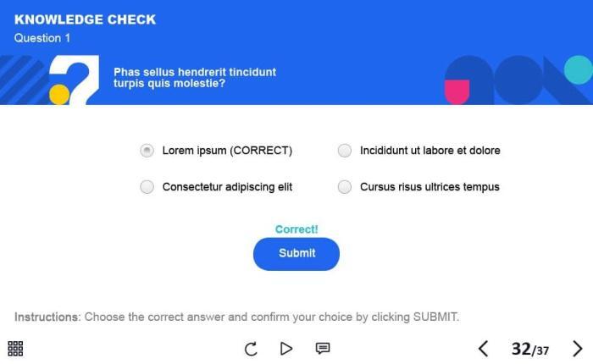Select 'Consectetur adipiscing elit' radio button
The height and width of the screenshot is (364, 593).
[x=147, y=187]
